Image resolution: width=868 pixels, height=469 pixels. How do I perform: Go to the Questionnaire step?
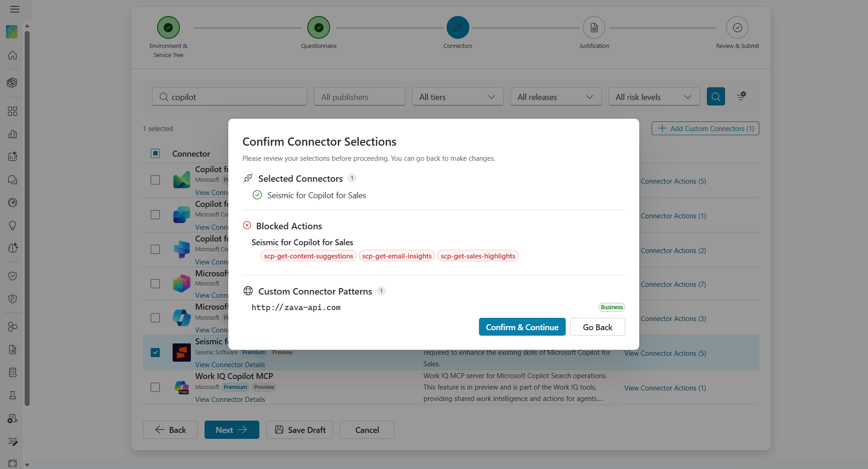coord(319,27)
